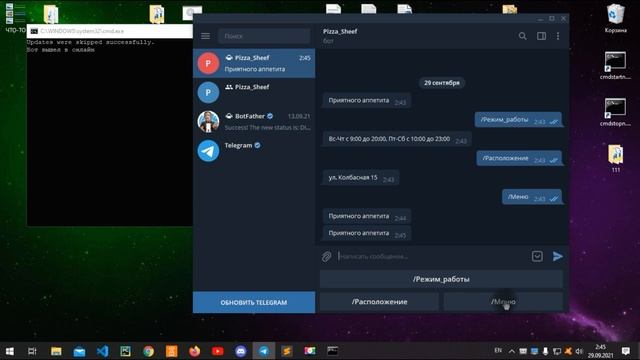The width and height of the screenshot is (640, 360).
Task: Open the Mail app from taskbar
Action: coord(79,351)
